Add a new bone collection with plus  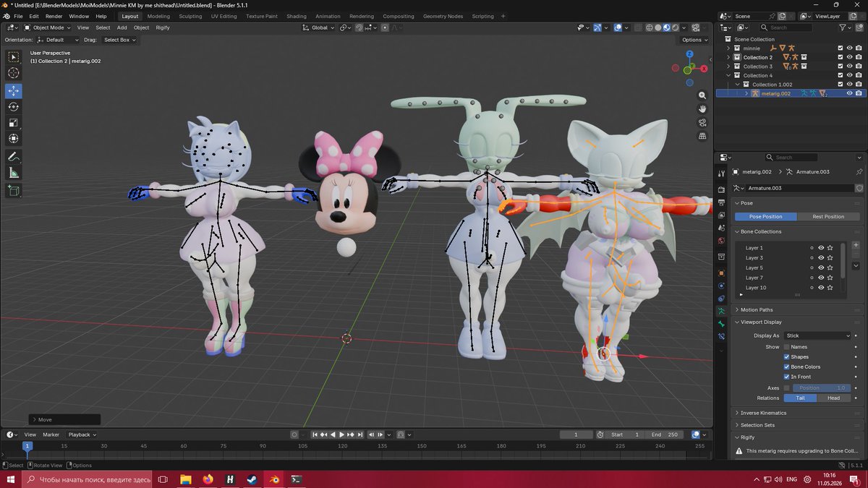856,245
